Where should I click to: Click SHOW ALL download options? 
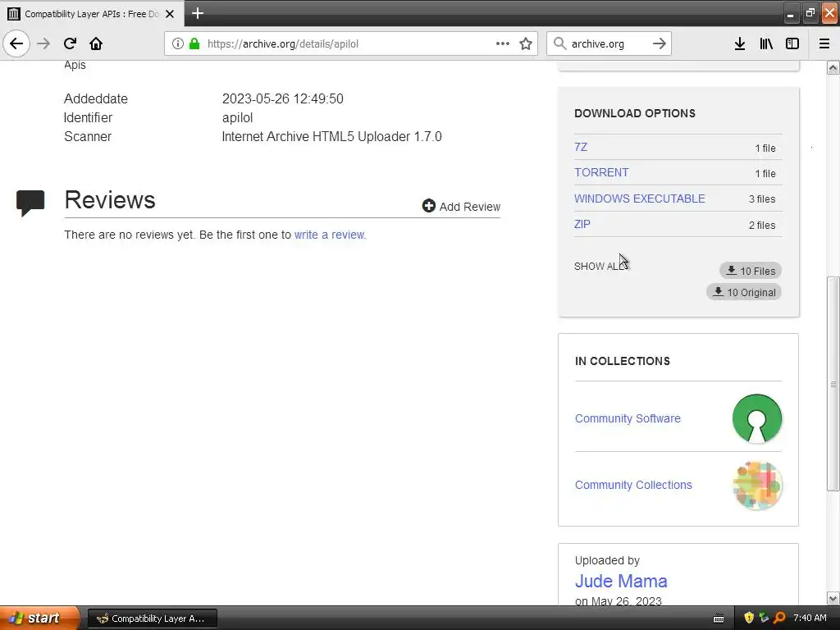[600, 267]
